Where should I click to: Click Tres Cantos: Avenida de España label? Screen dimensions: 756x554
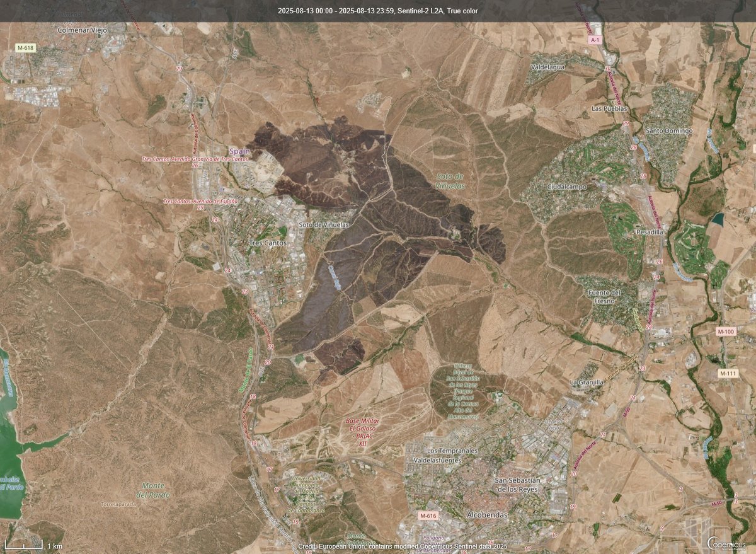(x=200, y=201)
